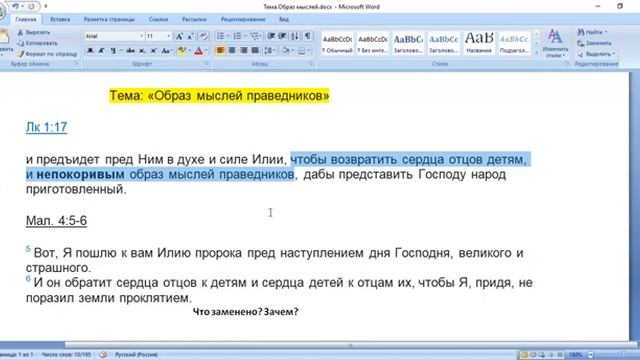Click the Sort icon
Image resolution: width=640 pixels, height=360 pixels.
(x=295, y=37)
